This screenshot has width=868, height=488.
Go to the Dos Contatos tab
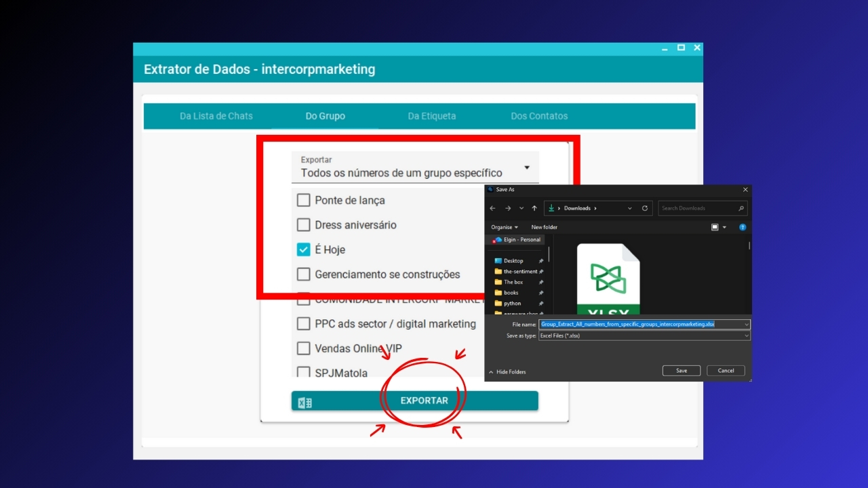(x=539, y=116)
